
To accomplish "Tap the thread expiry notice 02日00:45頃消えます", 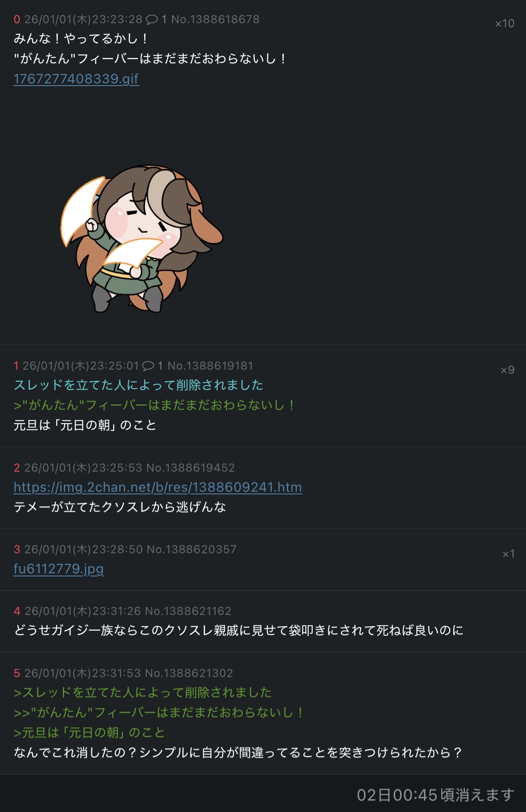I will tap(435, 795).
